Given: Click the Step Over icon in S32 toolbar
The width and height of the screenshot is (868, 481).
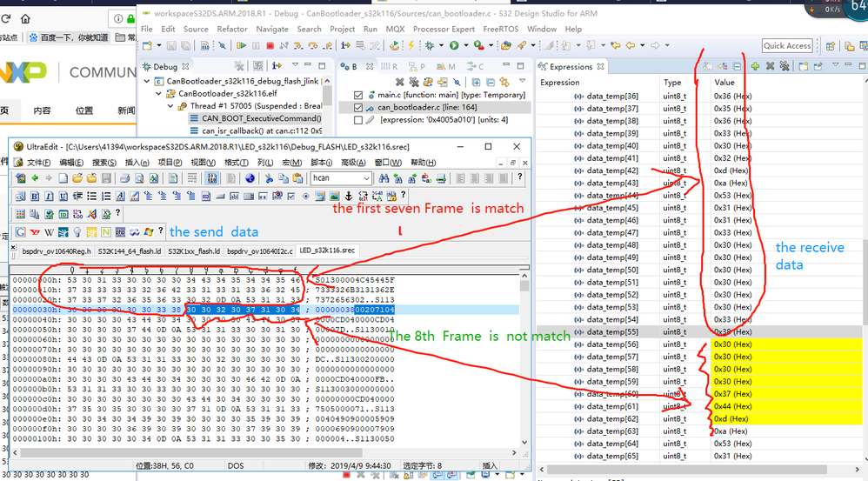Looking at the screenshot, I should 313,45.
